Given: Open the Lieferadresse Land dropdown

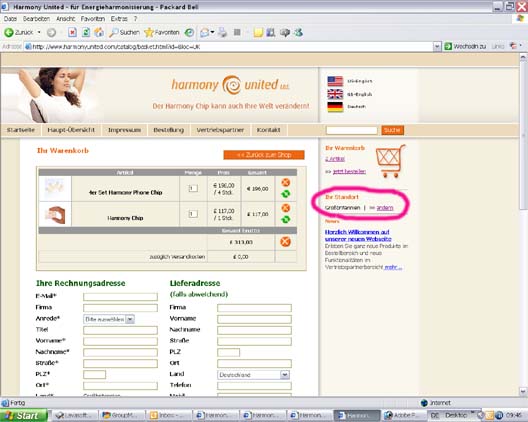Looking at the screenshot, I should (253, 375).
